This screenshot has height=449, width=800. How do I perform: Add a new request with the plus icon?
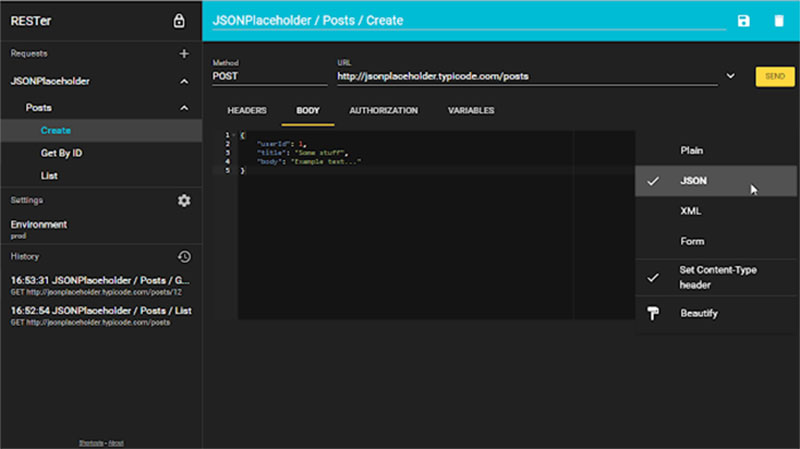pyautogui.click(x=184, y=54)
